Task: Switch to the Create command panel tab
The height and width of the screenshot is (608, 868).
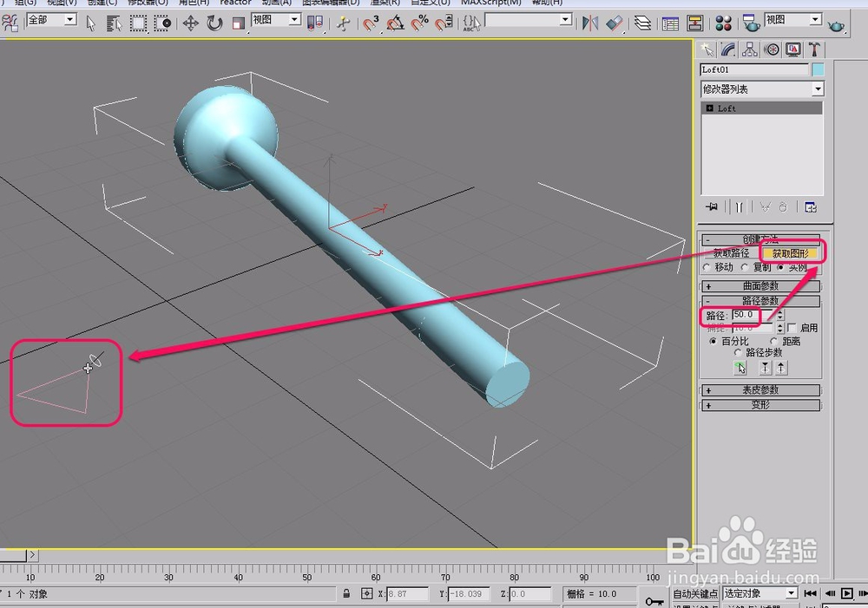Action: pos(707,49)
